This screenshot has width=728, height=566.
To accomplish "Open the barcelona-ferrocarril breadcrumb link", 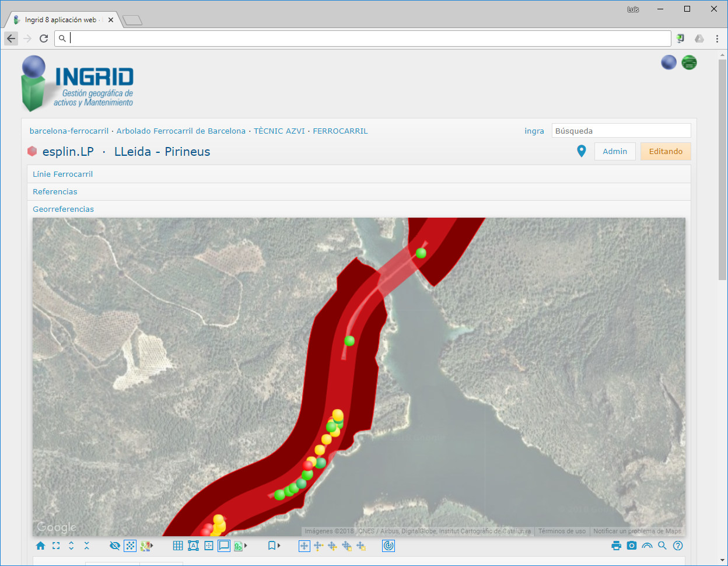I will pyautogui.click(x=69, y=131).
